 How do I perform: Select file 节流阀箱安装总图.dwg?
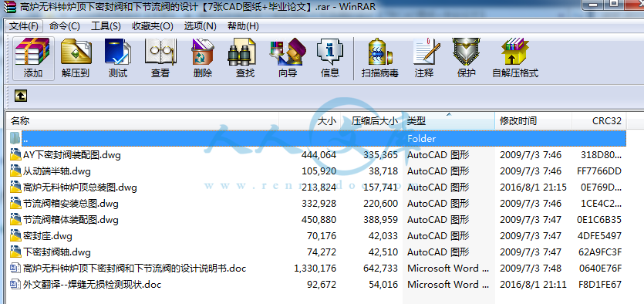71,204
